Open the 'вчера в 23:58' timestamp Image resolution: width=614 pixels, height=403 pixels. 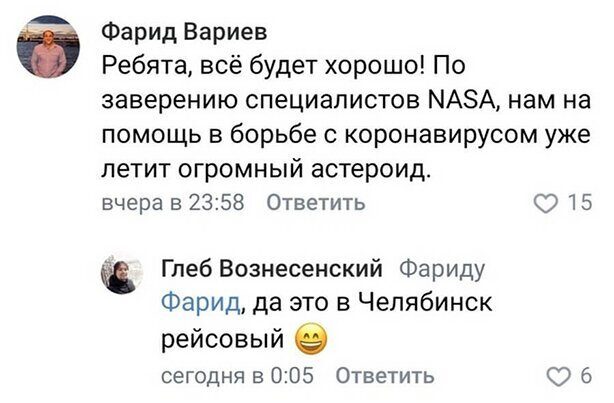(x=174, y=204)
